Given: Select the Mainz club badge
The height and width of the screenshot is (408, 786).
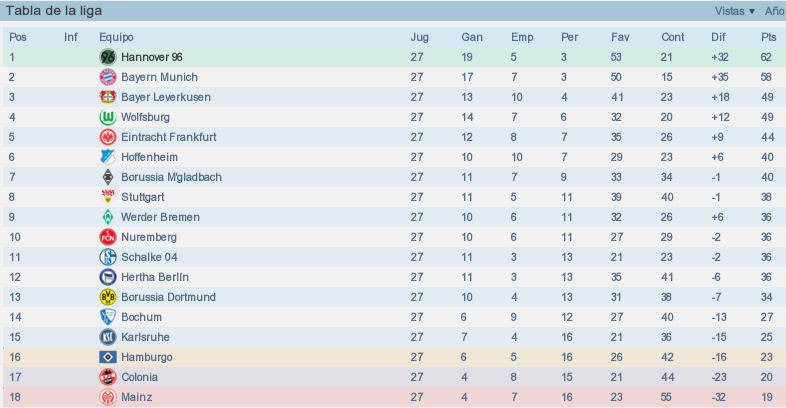Looking at the screenshot, I should [x=108, y=397].
